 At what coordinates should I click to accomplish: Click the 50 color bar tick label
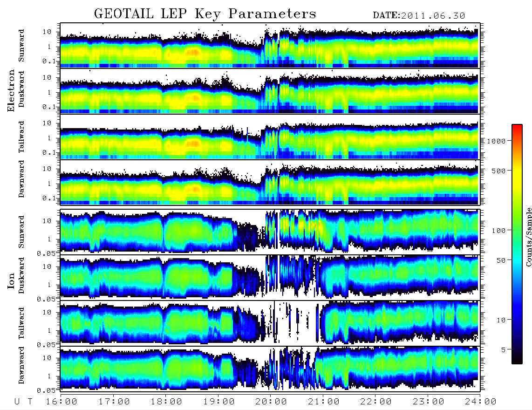501,260
